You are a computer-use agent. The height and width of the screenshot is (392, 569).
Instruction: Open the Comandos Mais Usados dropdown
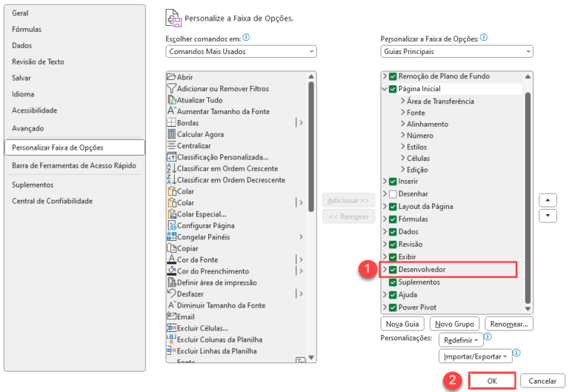(241, 52)
